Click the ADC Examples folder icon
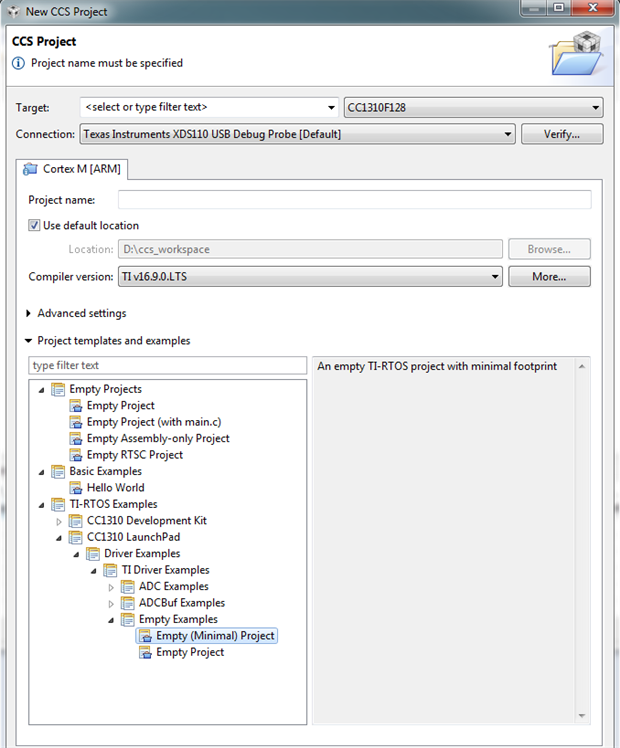Viewport: 620px width, 748px height. 127,587
